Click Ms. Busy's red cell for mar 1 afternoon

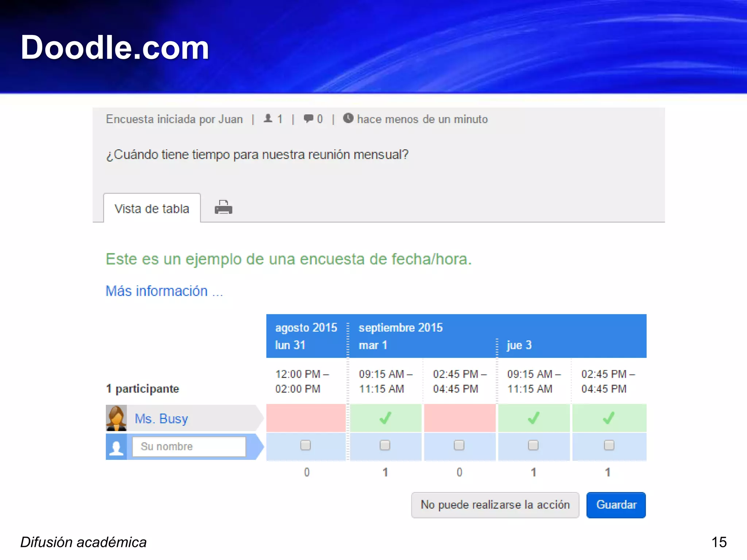tap(460, 418)
